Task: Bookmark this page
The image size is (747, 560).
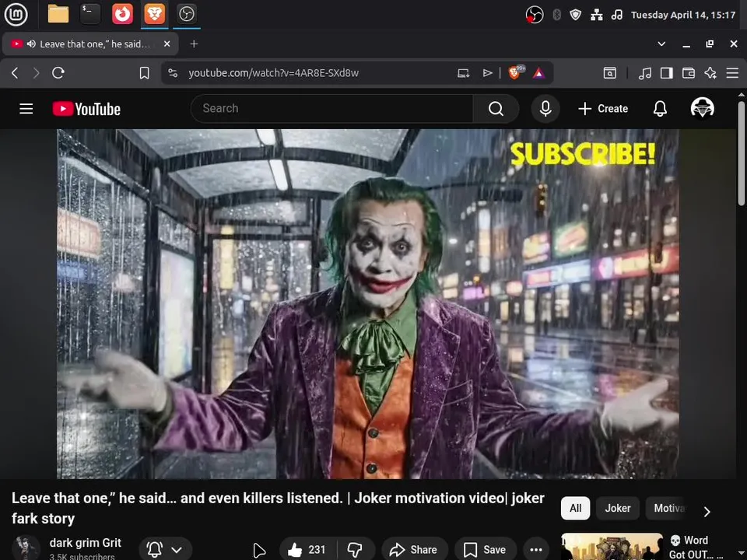Action: pos(145,73)
